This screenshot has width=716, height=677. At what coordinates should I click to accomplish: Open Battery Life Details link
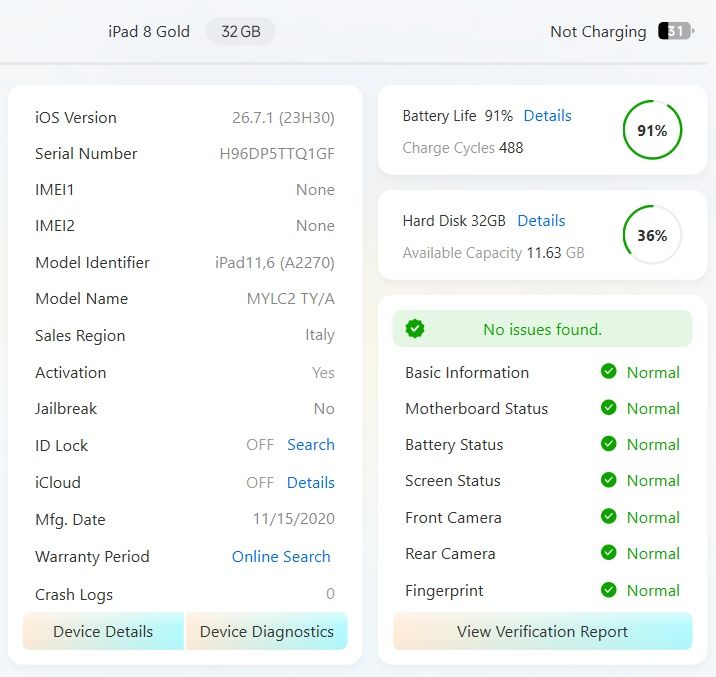point(547,115)
